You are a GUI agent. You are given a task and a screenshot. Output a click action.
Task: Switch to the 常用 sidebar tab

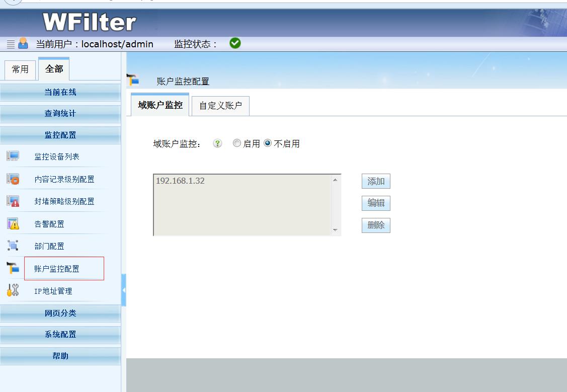(x=20, y=69)
